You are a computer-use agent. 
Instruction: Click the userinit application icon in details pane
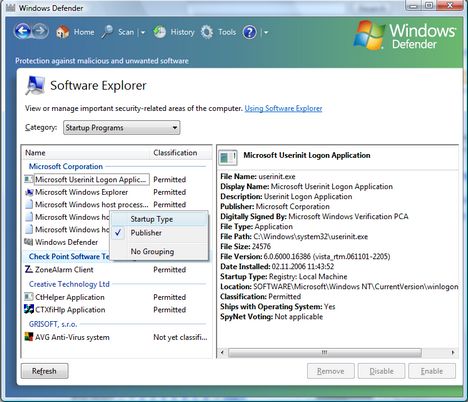[228, 157]
